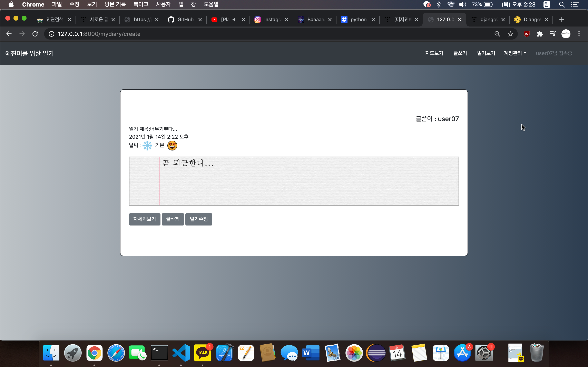
Task: Open the uBlock Origin extension icon
Action: pos(527,34)
